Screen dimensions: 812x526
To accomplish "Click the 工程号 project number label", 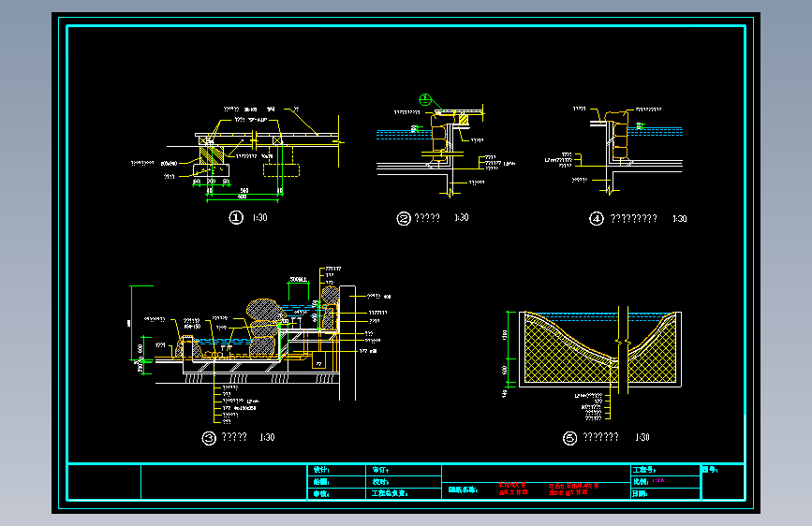I will coord(643,470).
